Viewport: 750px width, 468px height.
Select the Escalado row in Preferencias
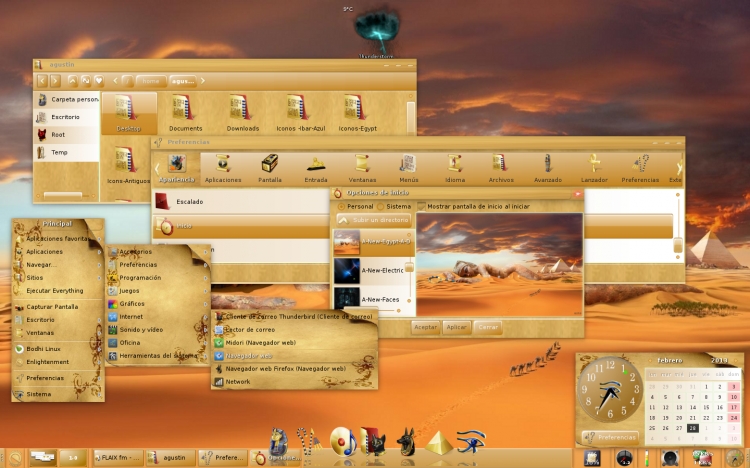point(241,201)
